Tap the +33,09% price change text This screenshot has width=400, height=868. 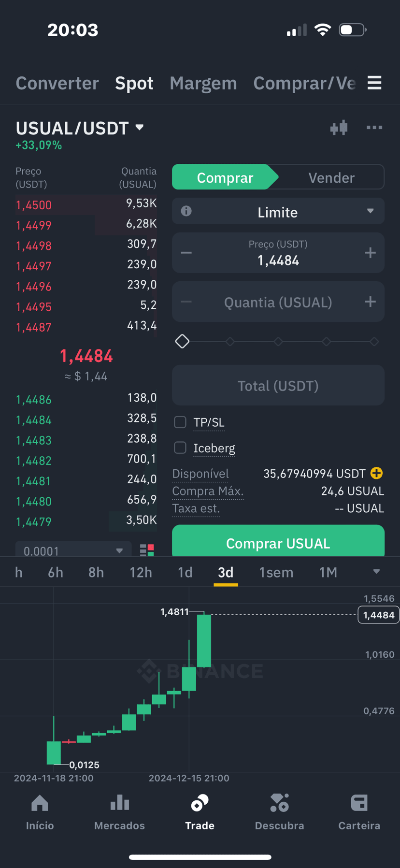[39, 145]
